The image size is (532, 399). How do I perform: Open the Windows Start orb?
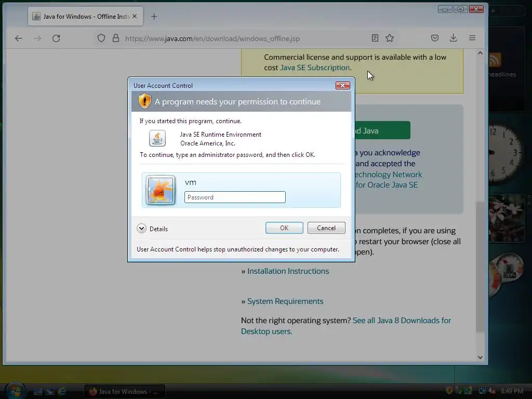point(15,391)
